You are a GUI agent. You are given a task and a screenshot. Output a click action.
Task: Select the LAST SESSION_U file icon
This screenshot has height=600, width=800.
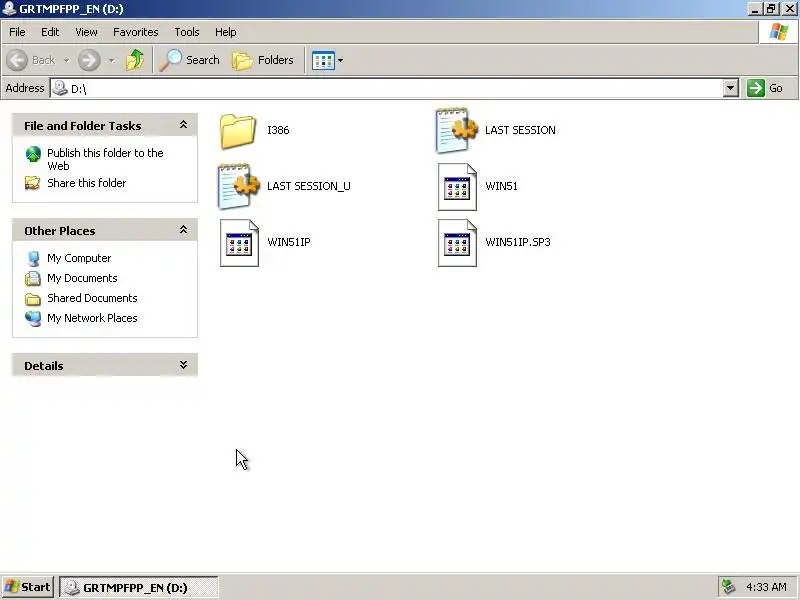coord(238,186)
